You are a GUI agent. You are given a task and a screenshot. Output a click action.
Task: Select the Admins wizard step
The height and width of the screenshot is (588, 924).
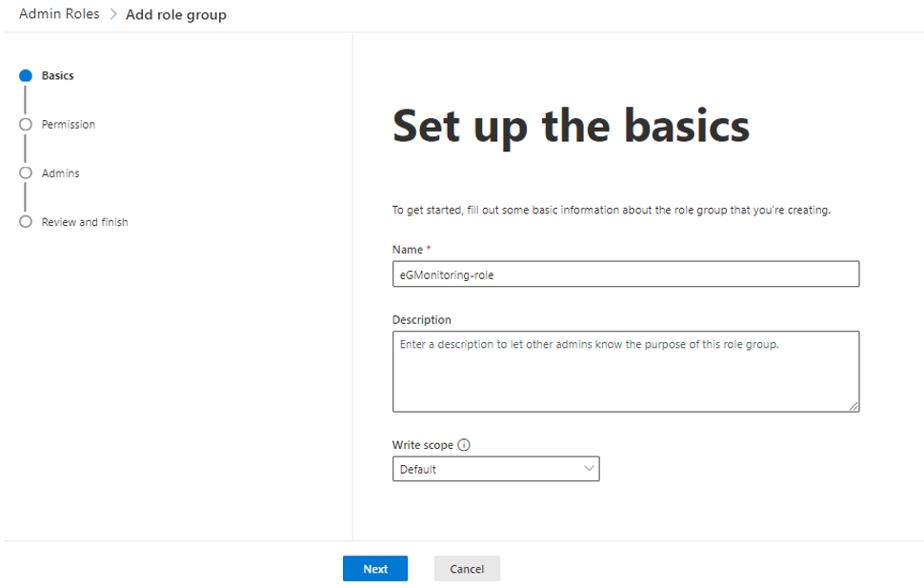pos(60,173)
